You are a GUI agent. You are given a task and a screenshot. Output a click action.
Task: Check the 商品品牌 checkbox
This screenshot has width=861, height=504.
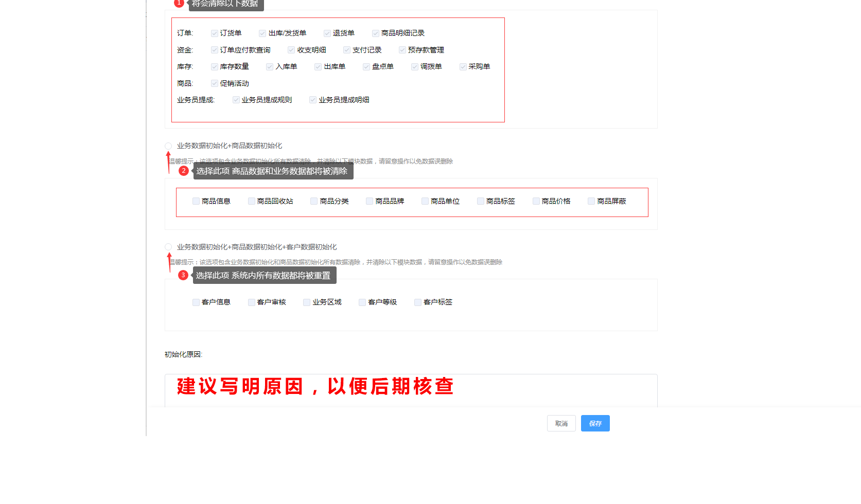coord(370,201)
